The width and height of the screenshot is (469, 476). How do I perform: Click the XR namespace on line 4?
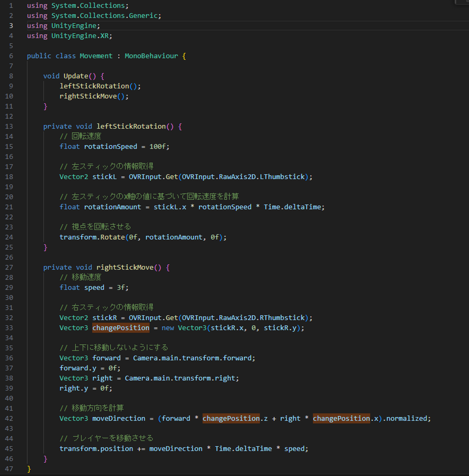tap(104, 36)
